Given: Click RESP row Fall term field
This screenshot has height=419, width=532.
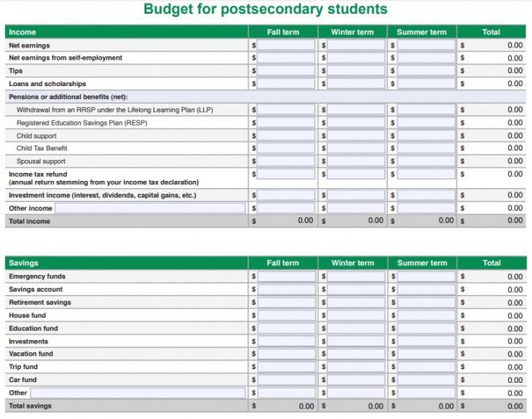Looking at the screenshot, I should [286, 123].
